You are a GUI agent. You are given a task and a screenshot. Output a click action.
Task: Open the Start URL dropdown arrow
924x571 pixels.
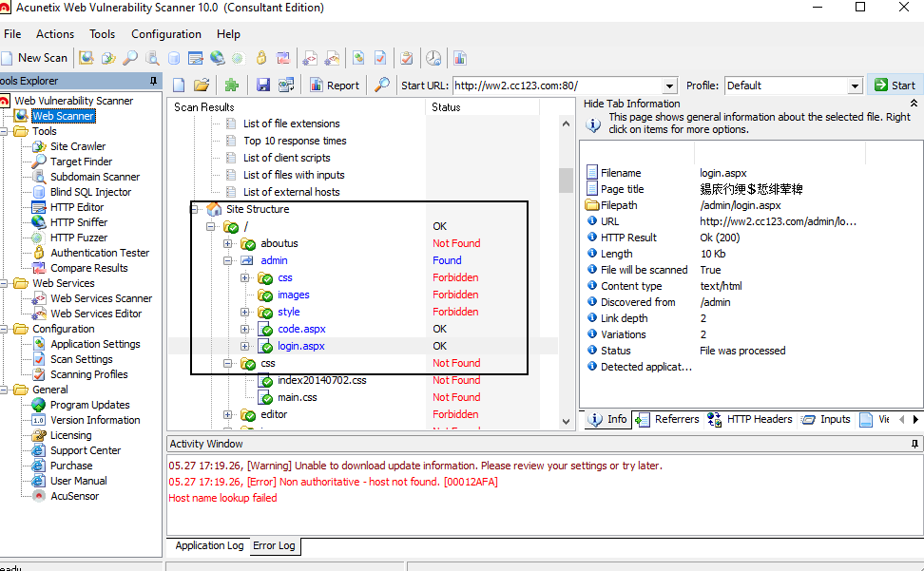(669, 86)
